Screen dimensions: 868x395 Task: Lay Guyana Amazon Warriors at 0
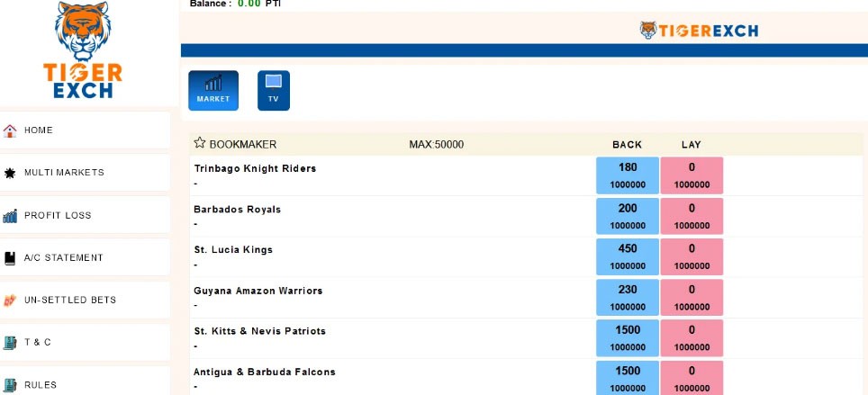coord(692,297)
